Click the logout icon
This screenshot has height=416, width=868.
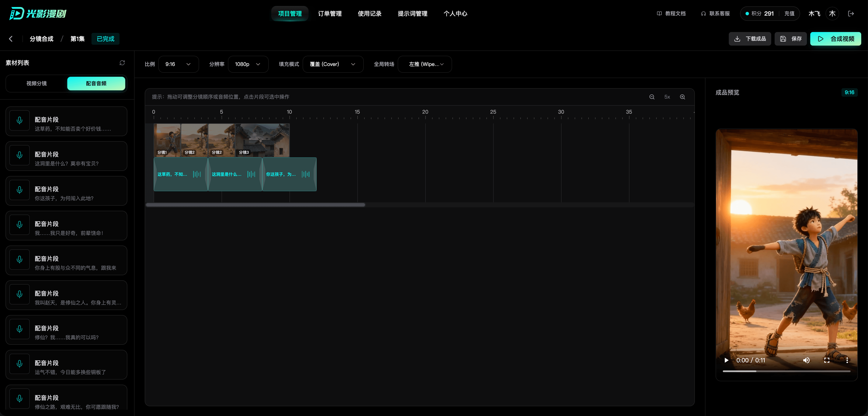tap(851, 13)
